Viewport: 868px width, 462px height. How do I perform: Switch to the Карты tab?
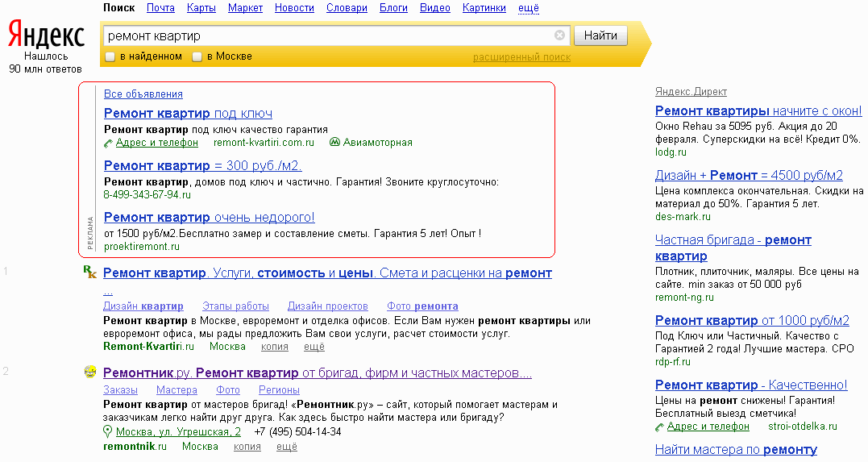[x=201, y=8]
